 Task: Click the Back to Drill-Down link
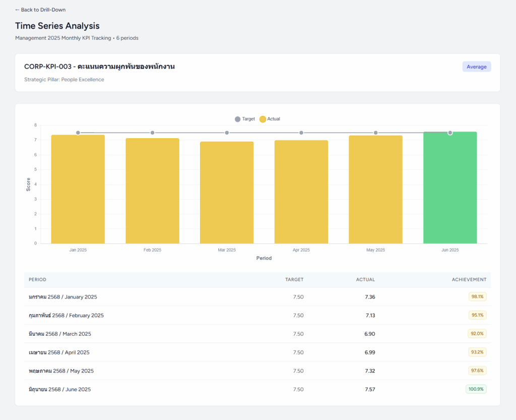40,10
